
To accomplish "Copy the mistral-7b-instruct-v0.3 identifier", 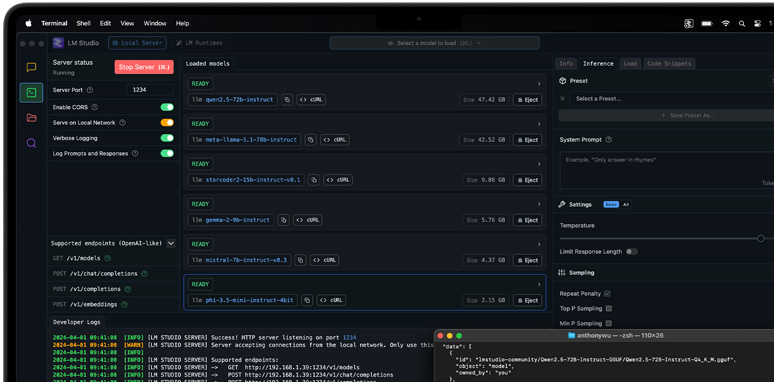I will pos(300,260).
